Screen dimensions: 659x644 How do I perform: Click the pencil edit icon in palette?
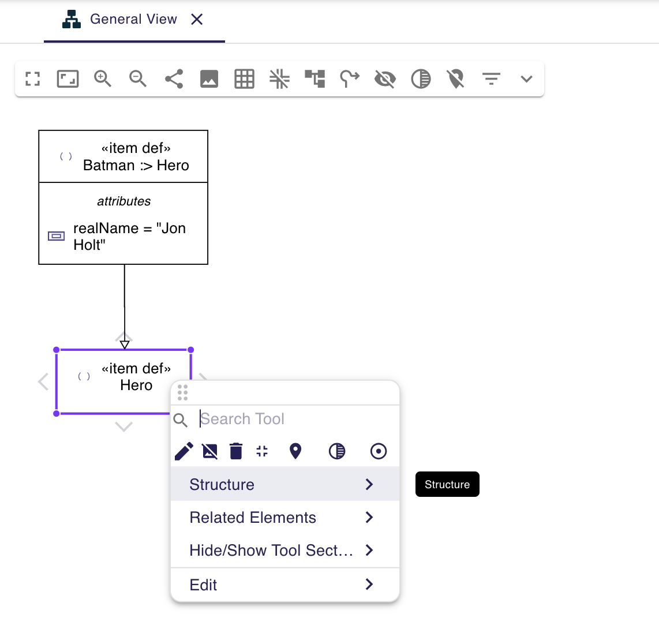pyautogui.click(x=184, y=451)
